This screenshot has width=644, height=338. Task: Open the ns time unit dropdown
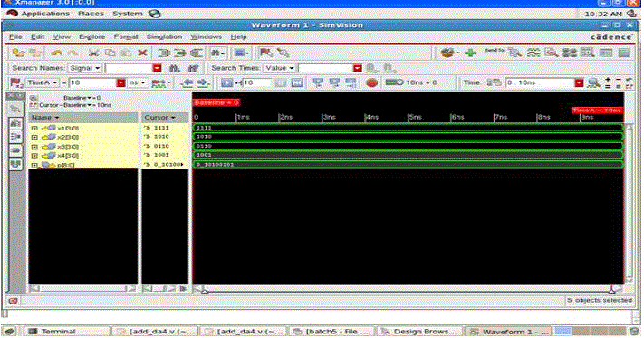137,83
